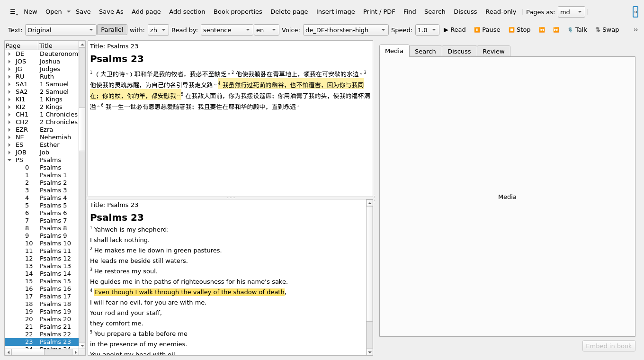Collapse the Psalms tree node
The width and height of the screenshot is (644, 360).
(9, 160)
